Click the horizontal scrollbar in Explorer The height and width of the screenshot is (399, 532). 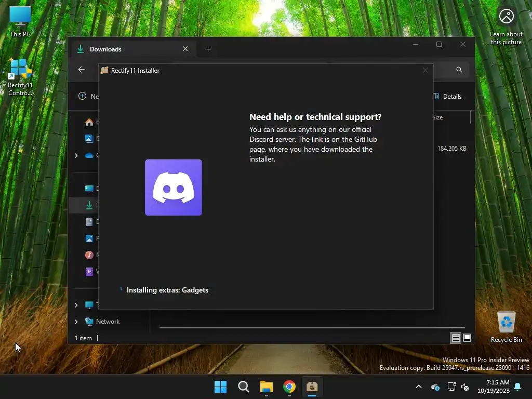coord(312,328)
